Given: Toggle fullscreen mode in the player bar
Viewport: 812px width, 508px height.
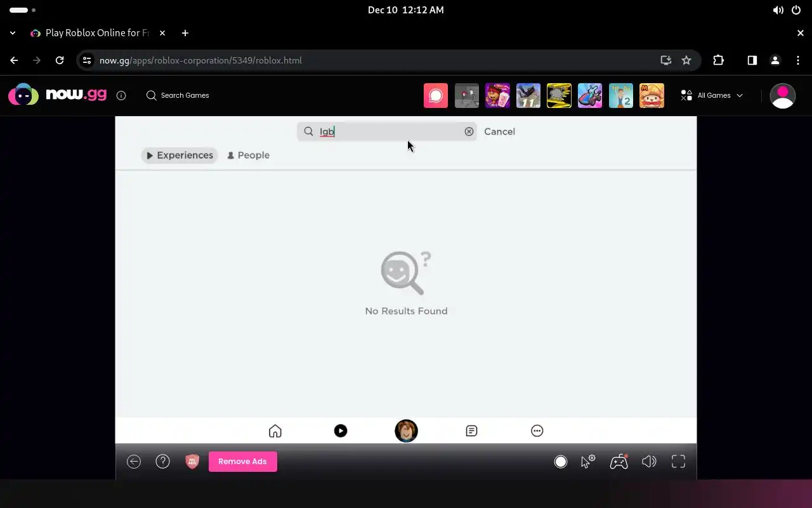Looking at the screenshot, I should [x=678, y=462].
